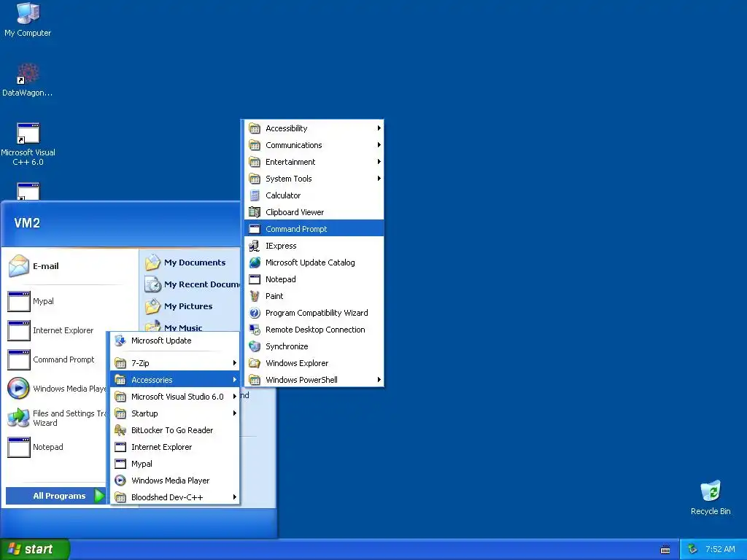The image size is (747, 560).
Task: Open Windows Media Player in the Start menu's left column
Action: pos(56,389)
